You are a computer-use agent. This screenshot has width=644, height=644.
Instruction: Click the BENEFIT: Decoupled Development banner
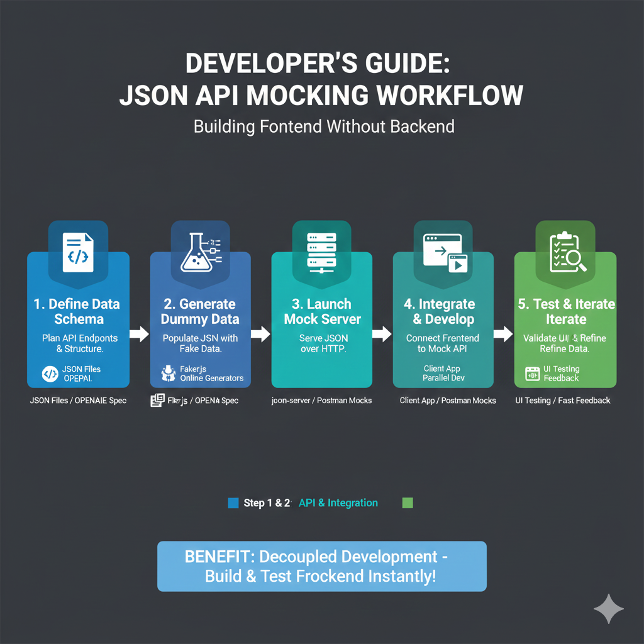321,566
